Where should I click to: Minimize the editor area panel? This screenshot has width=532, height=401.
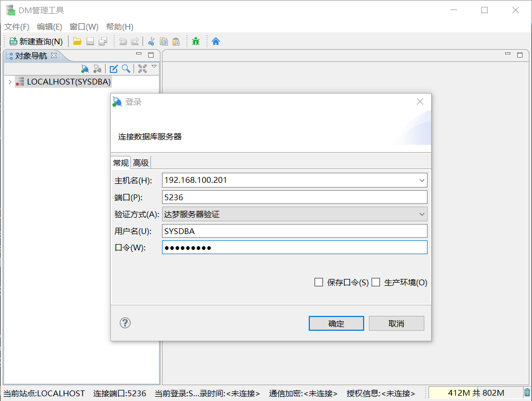pyautogui.click(x=508, y=54)
